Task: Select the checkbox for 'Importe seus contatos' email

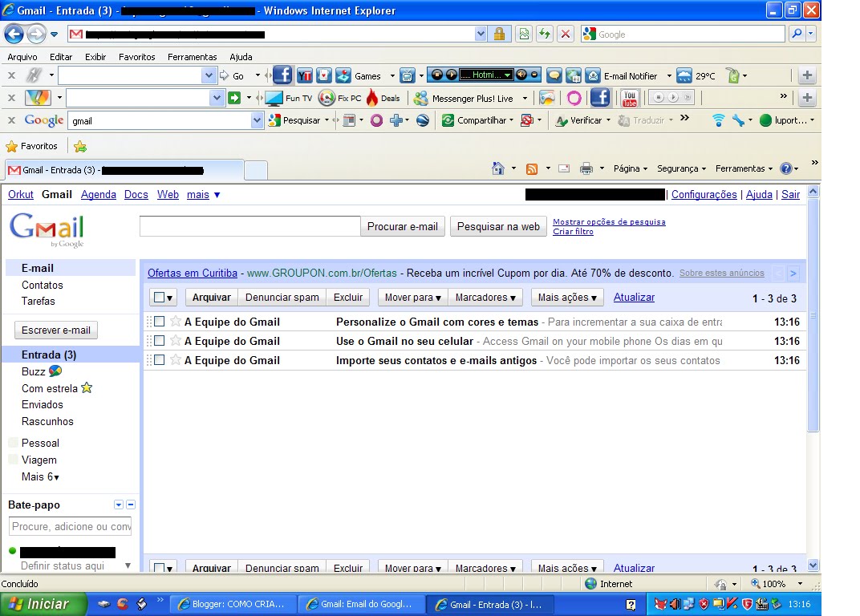Action: click(158, 360)
